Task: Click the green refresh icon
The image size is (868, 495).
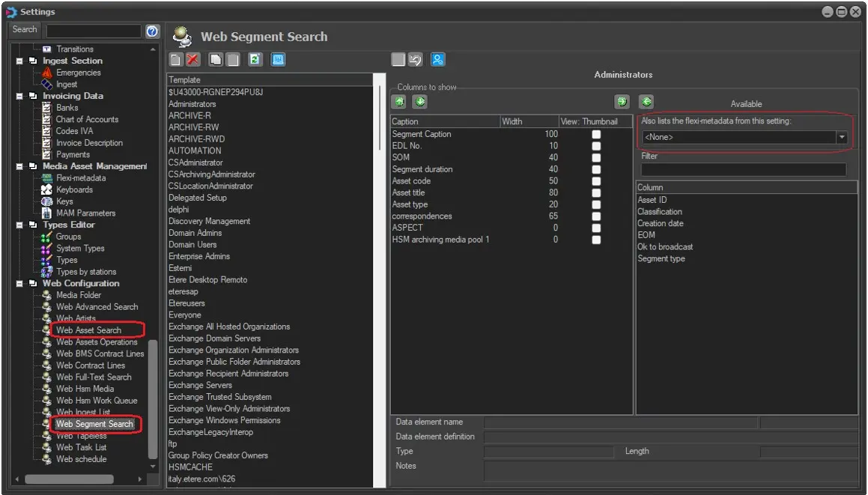Action: (255, 60)
